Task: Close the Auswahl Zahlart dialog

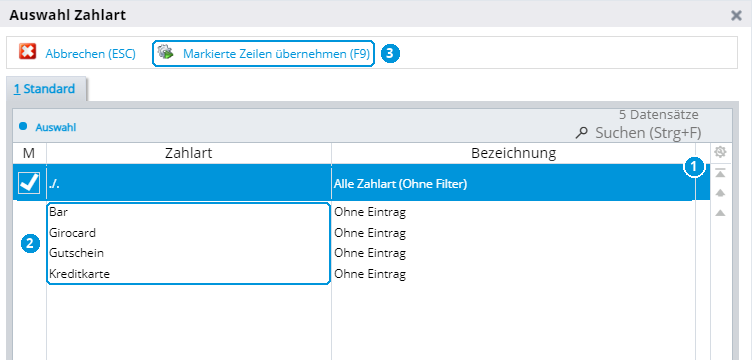Action: (736, 16)
